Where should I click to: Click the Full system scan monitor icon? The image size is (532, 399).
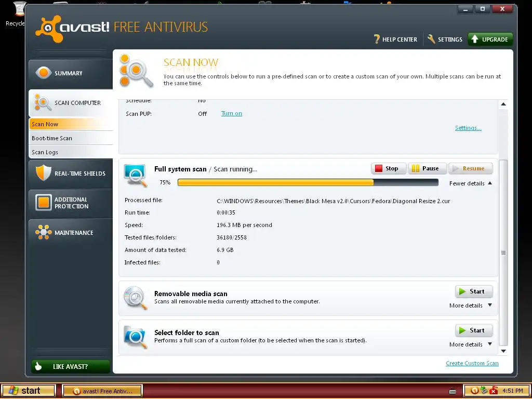(136, 175)
